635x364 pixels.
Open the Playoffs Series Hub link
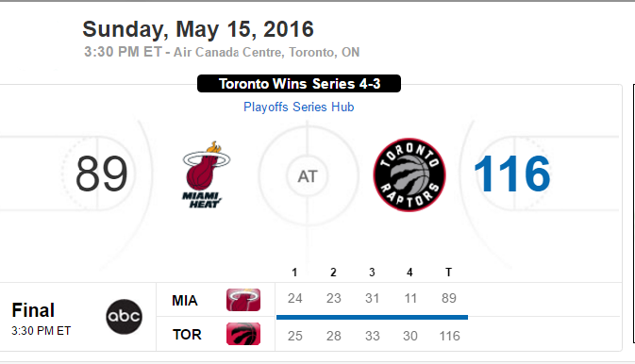click(299, 107)
